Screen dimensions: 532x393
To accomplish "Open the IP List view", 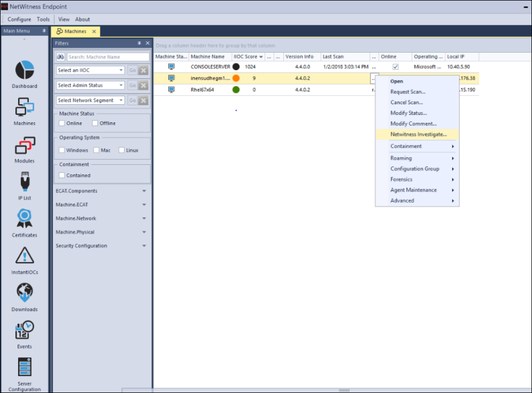I will [24, 183].
